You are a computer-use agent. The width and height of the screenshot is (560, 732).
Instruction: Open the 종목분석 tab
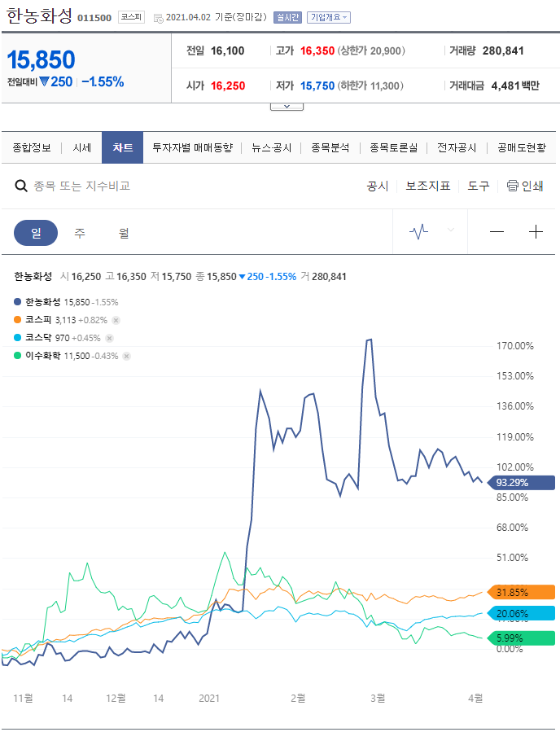click(x=330, y=148)
